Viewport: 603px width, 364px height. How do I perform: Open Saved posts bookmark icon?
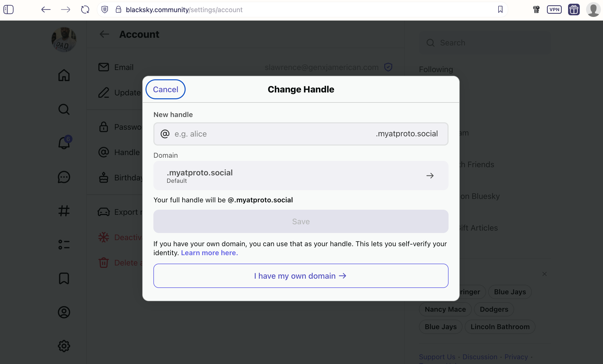[x=63, y=278]
